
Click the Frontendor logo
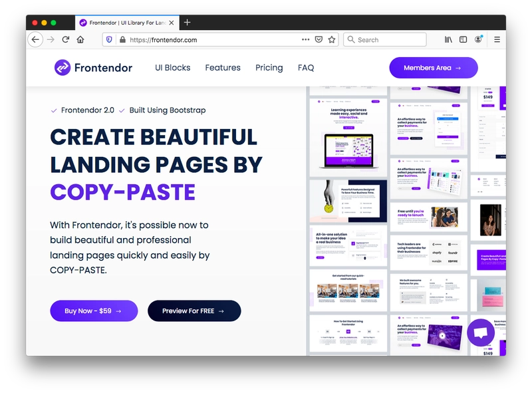(x=93, y=68)
